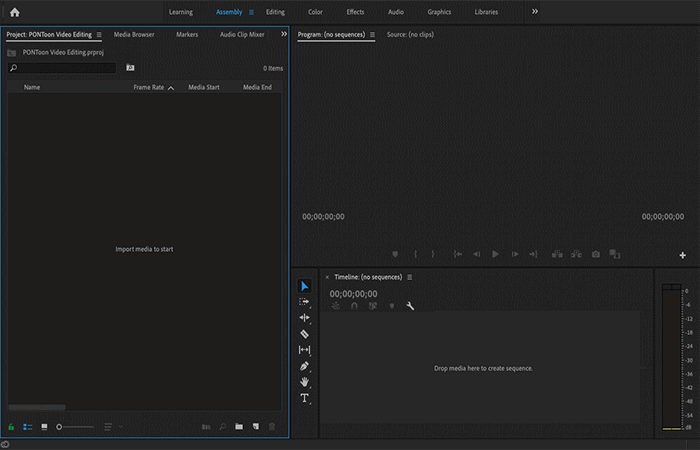Screen dimensions: 700x450
Task: Open Program monitor panel menu
Action: (x=372, y=35)
